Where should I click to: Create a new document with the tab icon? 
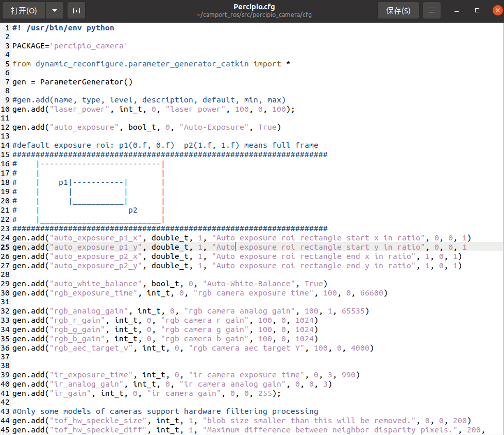[76, 11]
